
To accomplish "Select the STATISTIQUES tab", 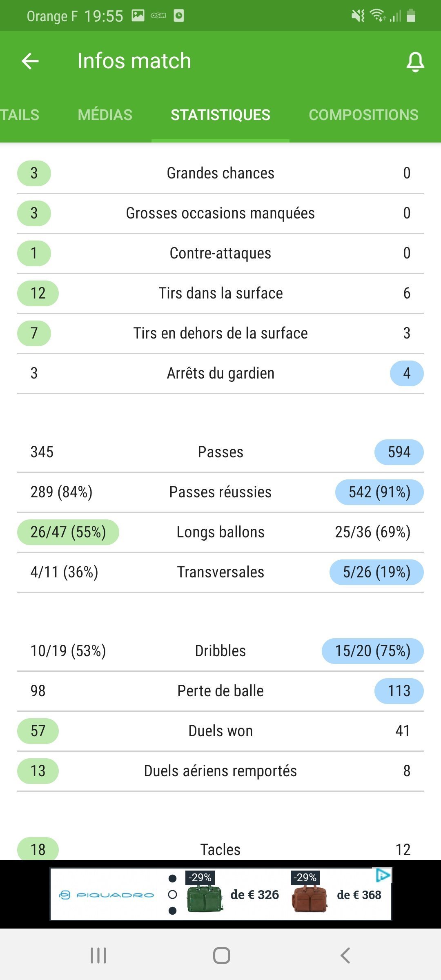I will coord(220,115).
